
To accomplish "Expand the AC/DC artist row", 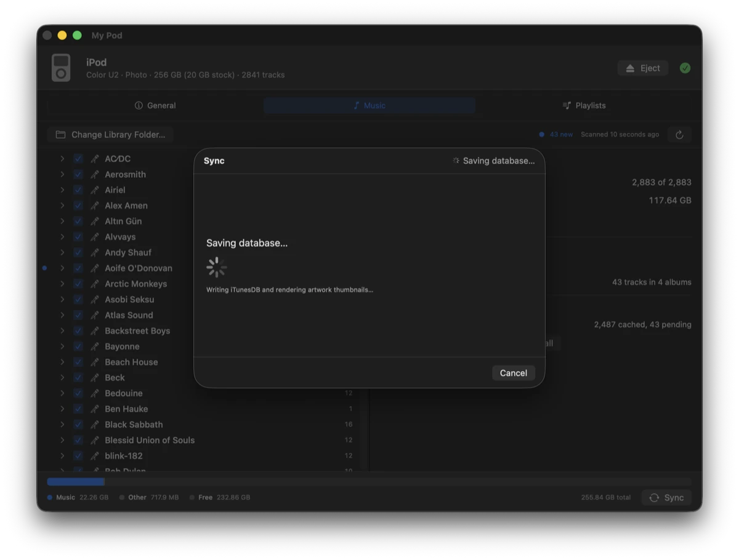I will click(62, 159).
